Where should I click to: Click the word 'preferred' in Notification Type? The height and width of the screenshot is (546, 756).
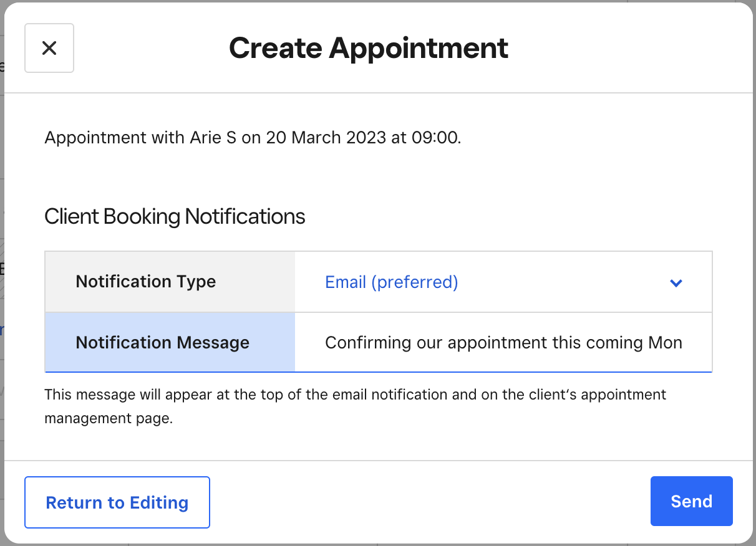pyautogui.click(x=414, y=282)
